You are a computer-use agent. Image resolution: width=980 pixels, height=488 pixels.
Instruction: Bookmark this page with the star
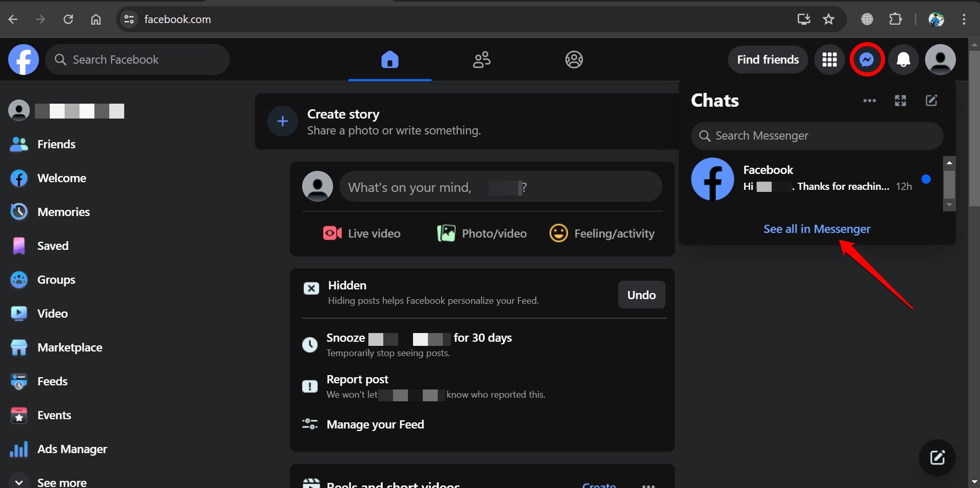click(x=829, y=19)
